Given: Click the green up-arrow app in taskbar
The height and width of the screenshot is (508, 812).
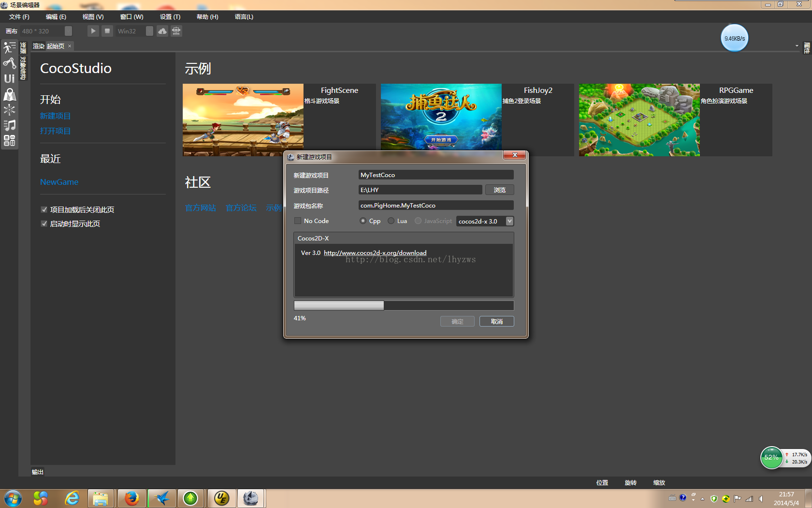Looking at the screenshot, I should (x=191, y=498).
